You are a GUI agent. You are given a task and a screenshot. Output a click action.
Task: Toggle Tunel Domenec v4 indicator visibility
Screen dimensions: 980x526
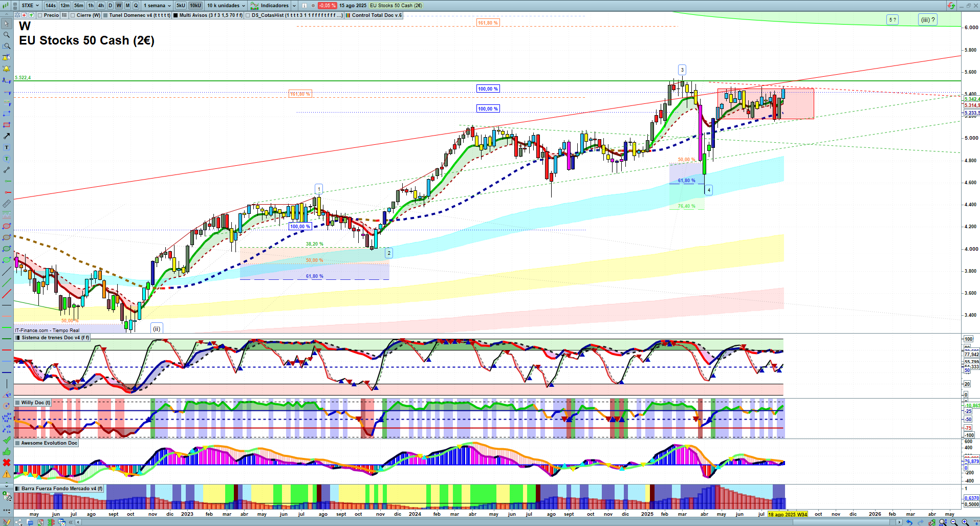(105, 15)
